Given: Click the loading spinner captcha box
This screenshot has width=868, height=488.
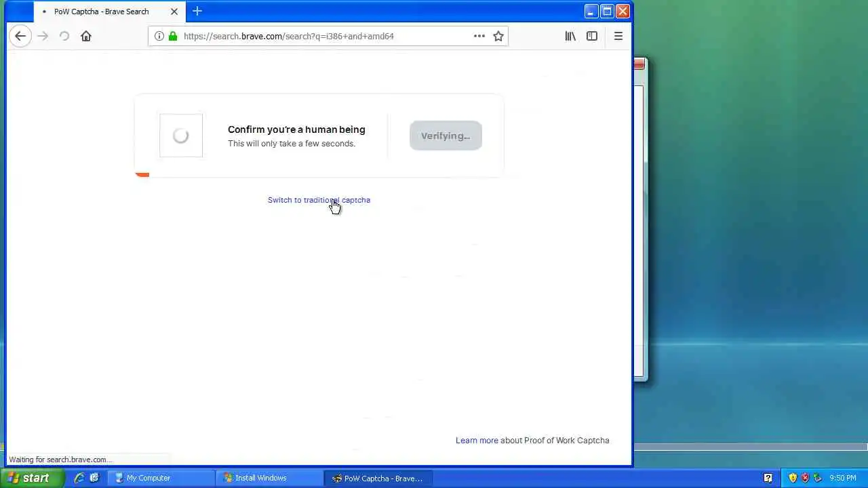Looking at the screenshot, I should click(x=181, y=136).
